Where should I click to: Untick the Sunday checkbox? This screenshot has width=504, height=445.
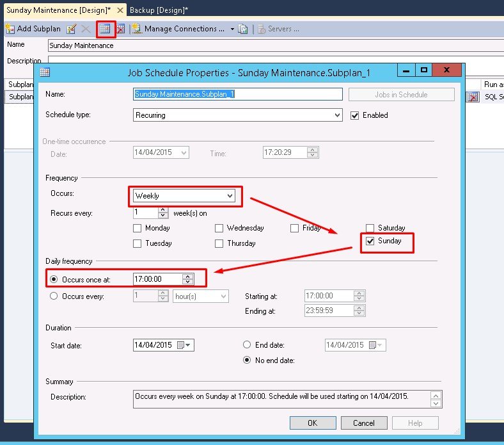(x=370, y=241)
